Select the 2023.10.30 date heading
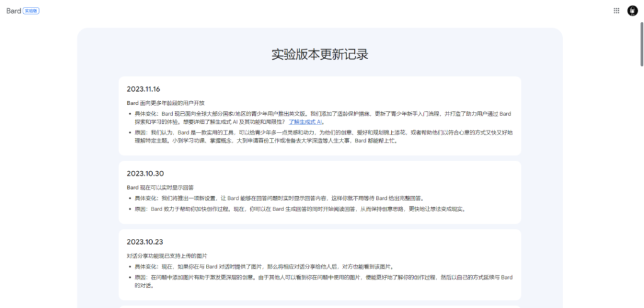644x308 pixels. pyautogui.click(x=145, y=173)
